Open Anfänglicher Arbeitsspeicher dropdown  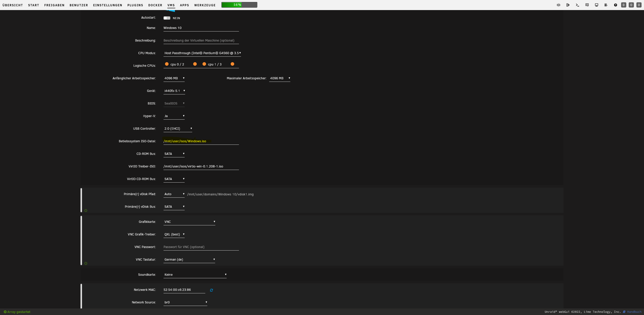click(x=174, y=78)
